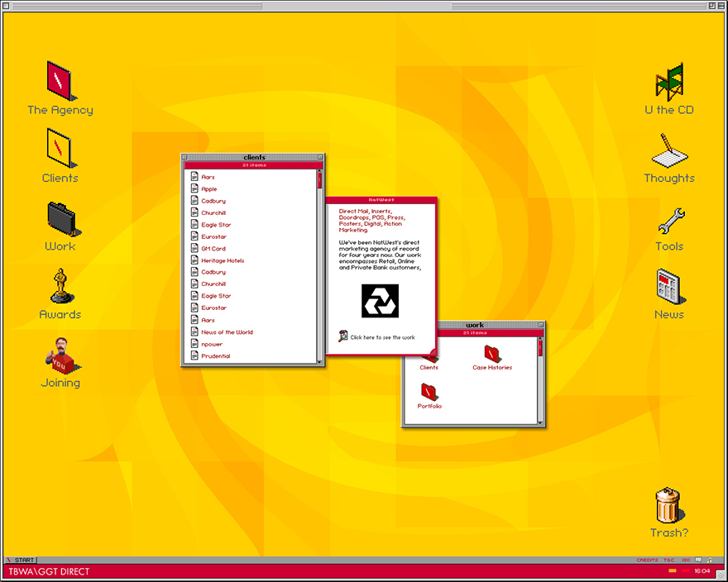This screenshot has height=582, width=728.
Task: Click the NatWest window title bar
Action: pos(381,200)
